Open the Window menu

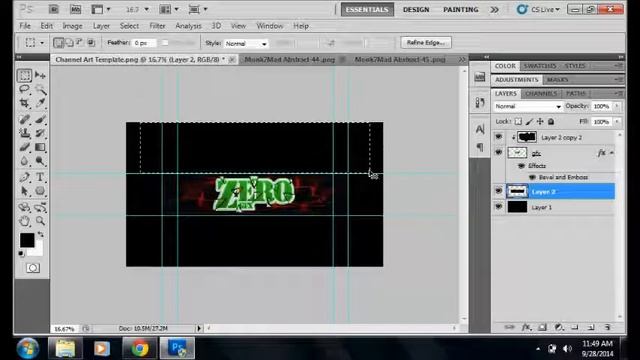tap(269, 26)
